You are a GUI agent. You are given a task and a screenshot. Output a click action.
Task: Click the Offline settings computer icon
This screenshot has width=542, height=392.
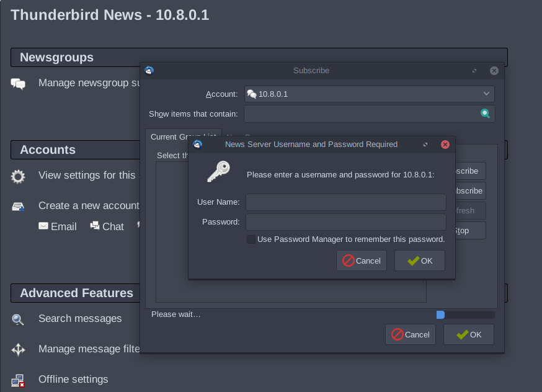[18, 381]
